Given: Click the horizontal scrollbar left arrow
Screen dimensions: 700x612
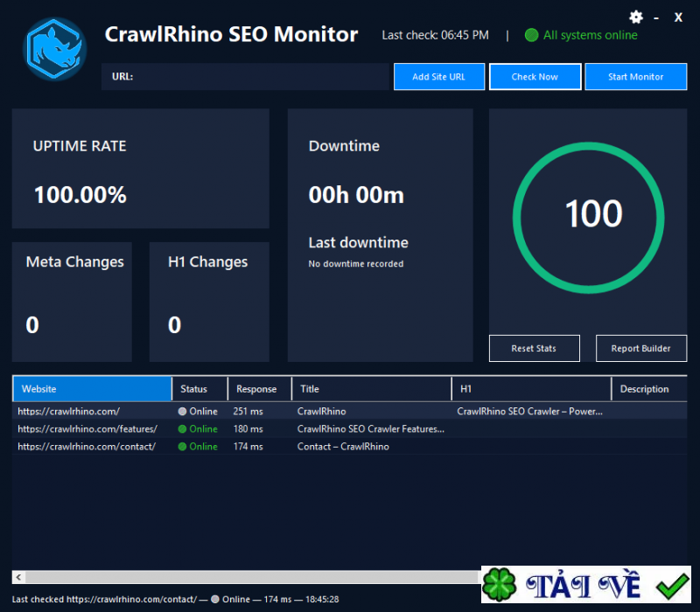Looking at the screenshot, I should point(18,577).
